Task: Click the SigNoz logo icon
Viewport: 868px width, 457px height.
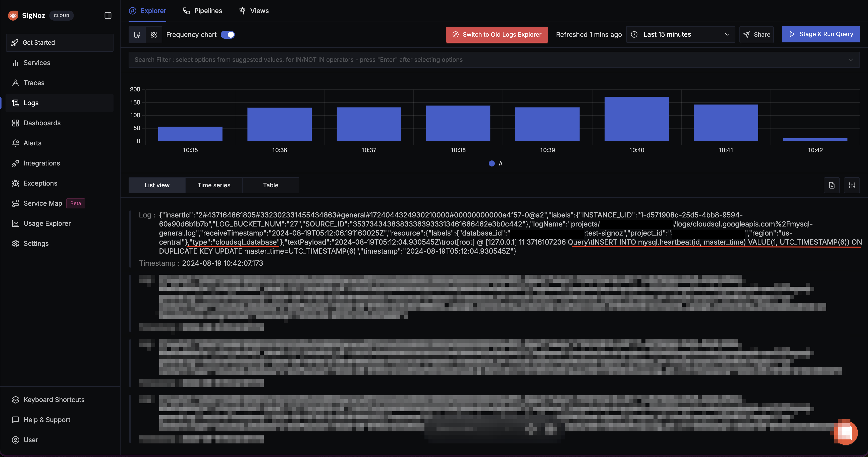Action: click(x=13, y=16)
